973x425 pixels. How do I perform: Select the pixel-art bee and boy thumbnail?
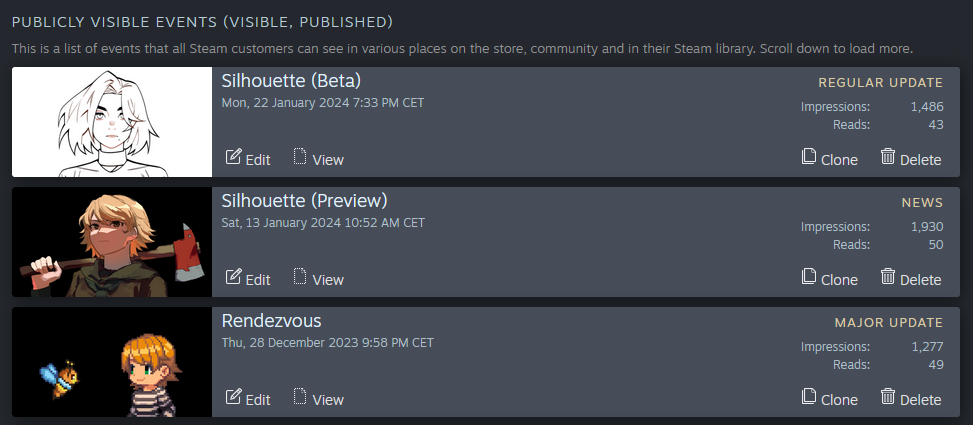pyautogui.click(x=112, y=362)
